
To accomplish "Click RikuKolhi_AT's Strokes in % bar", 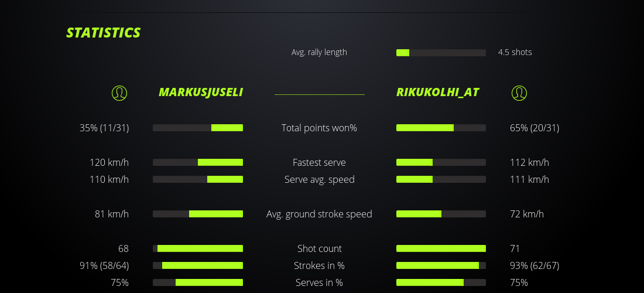I will 441,265.
